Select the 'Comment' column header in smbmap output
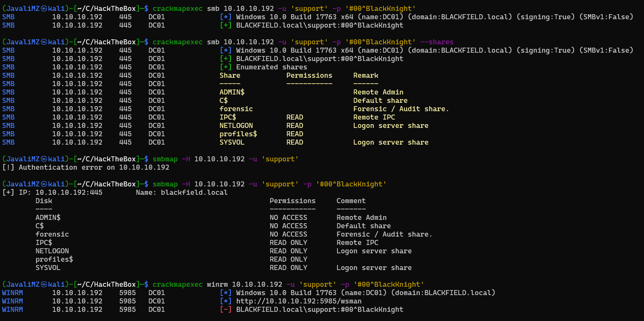 point(351,201)
